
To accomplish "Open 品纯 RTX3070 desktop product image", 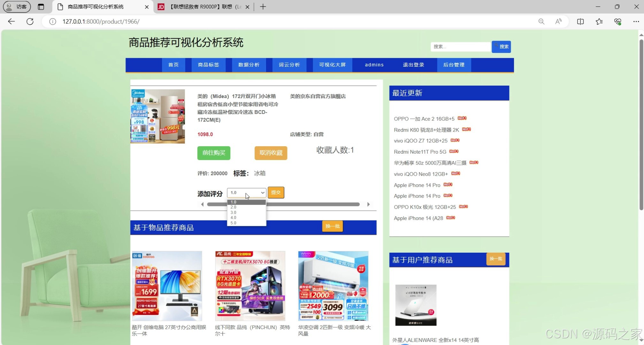I will tap(250, 286).
